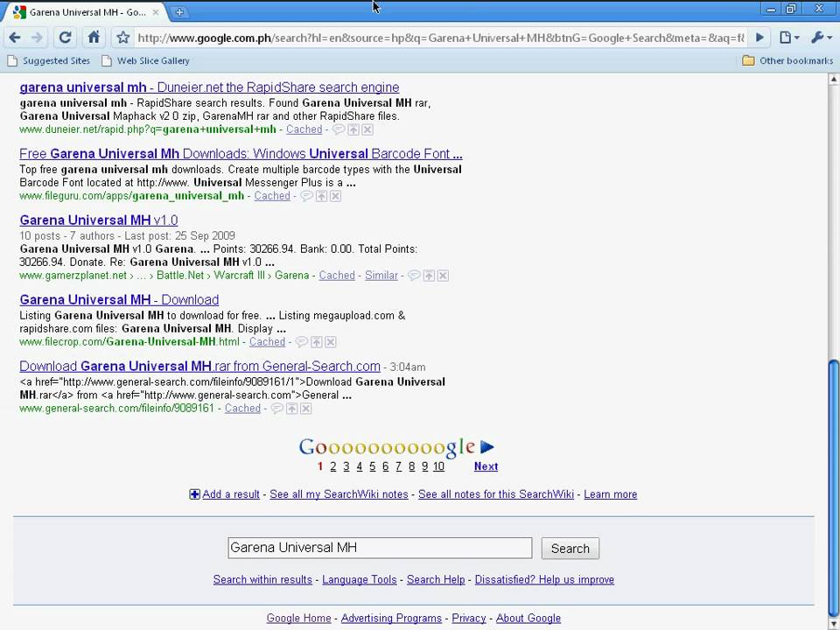Promote the fileguru.com result
The width and height of the screenshot is (840, 630).
pos(321,196)
